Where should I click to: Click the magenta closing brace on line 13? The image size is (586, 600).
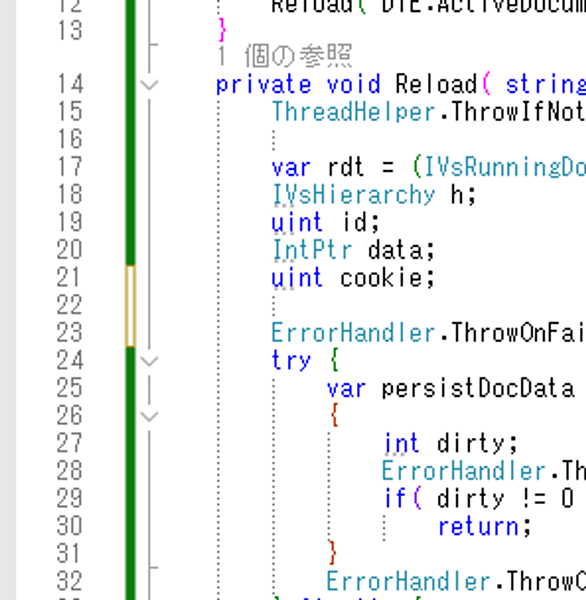pos(222,29)
